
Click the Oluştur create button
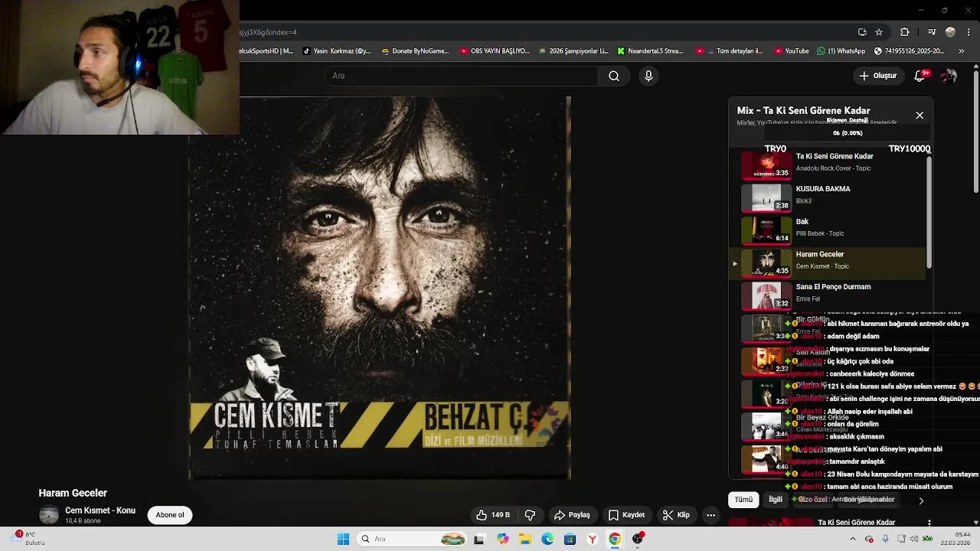[877, 76]
